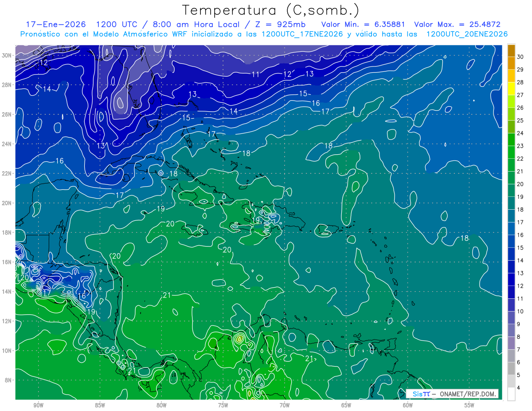Click the legend value 25 label
532x411 pixels.
tap(520, 120)
